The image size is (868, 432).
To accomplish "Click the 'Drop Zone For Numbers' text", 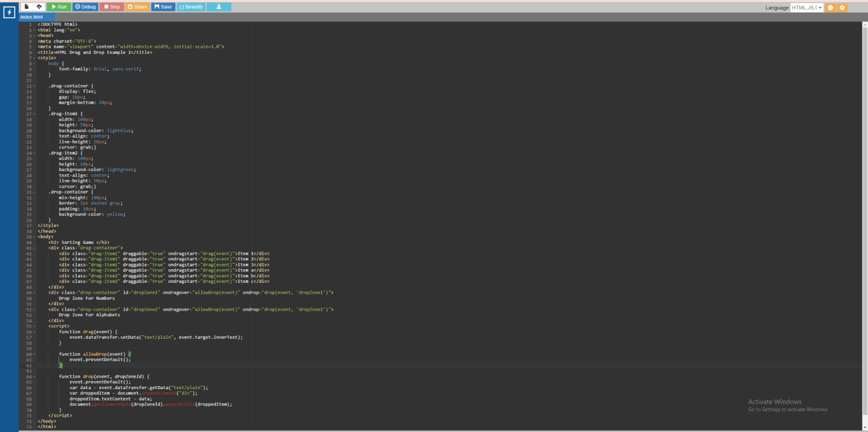I will (87, 298).
